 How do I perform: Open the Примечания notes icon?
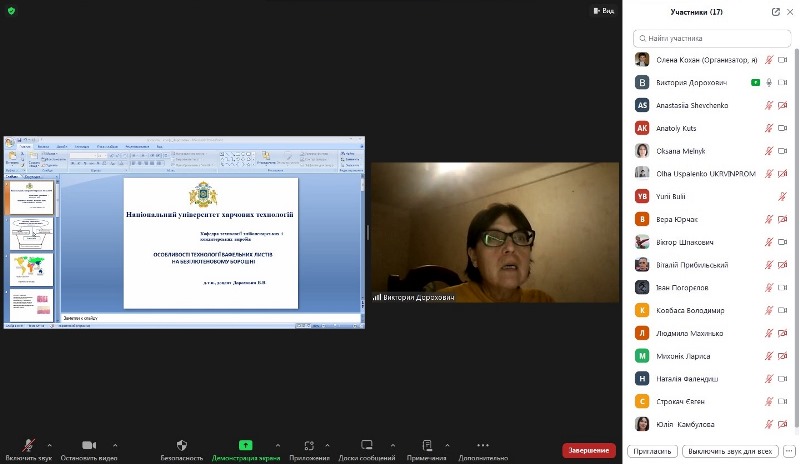[x=427, y=445]
